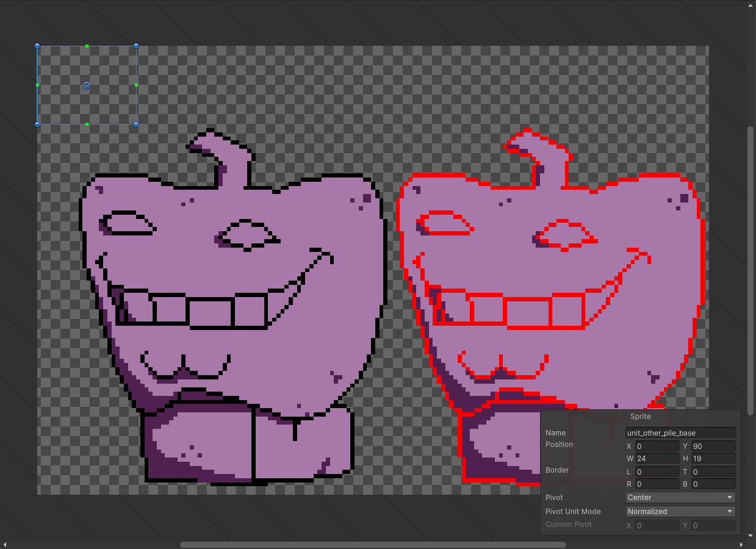Screen dimensions: 756x549
Task: Click the top-left blue corner handle of the selection
Action: coord(37,46)
